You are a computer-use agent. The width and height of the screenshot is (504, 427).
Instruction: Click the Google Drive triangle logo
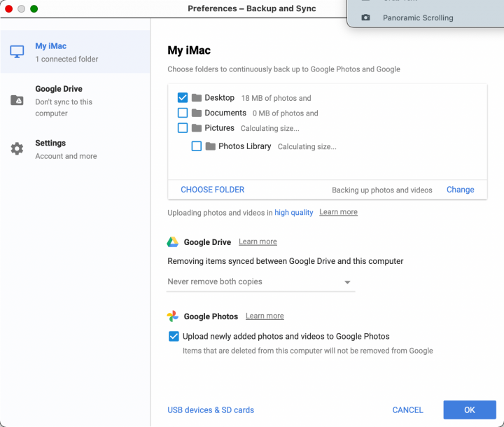173,242
